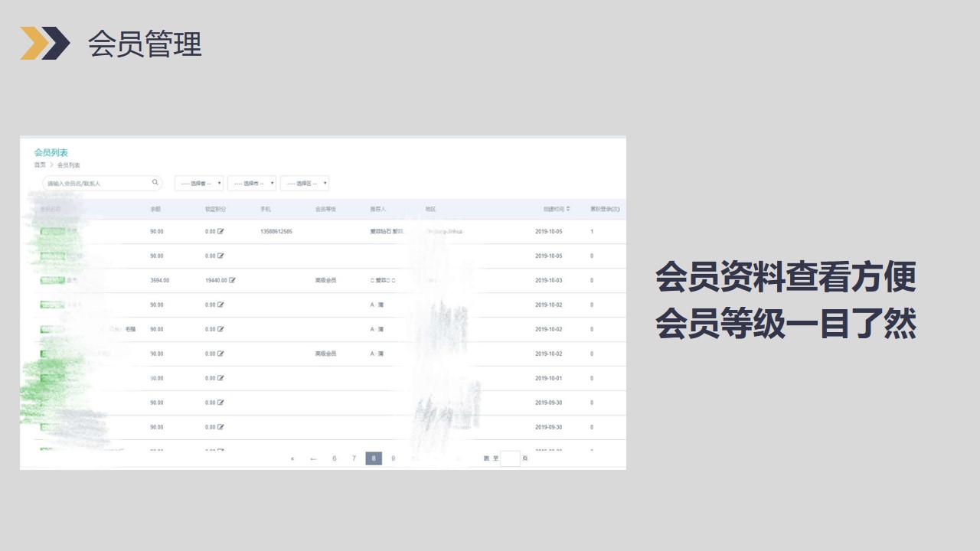Image resolution: width=980 pixels, height=551 pixels.
Task: Click edit icon in the 2019-10-01 row
Action: coord(220,379)
